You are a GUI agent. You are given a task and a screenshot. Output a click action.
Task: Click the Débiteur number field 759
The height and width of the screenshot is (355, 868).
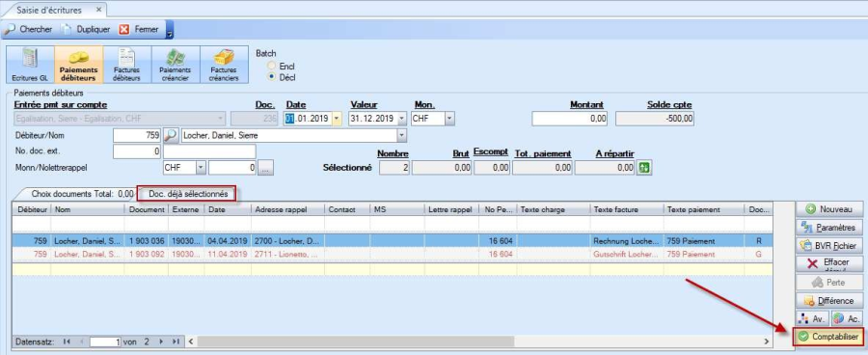tap(137, 136)
